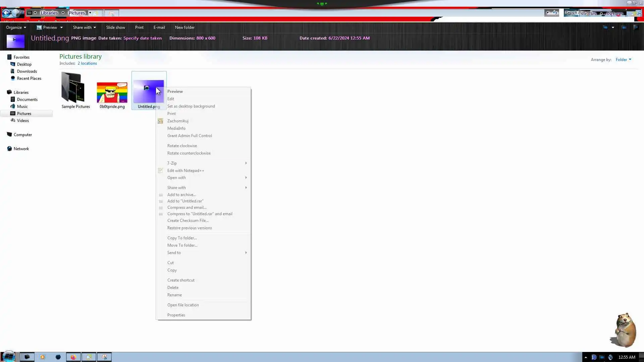Select Set as desktop background
Image resolution: width=644 pixels, height=362 pixels.
click(x=191, y=106)
